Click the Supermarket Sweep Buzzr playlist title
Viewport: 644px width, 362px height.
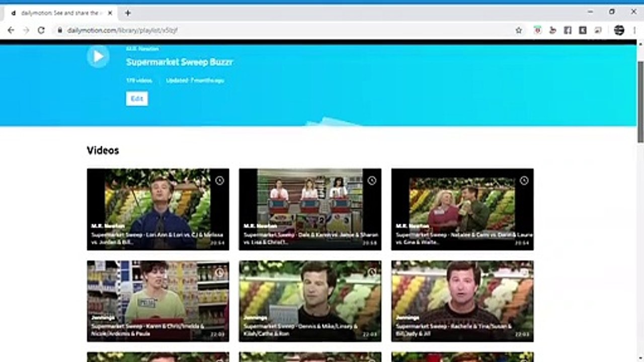(x=179, y=62)
